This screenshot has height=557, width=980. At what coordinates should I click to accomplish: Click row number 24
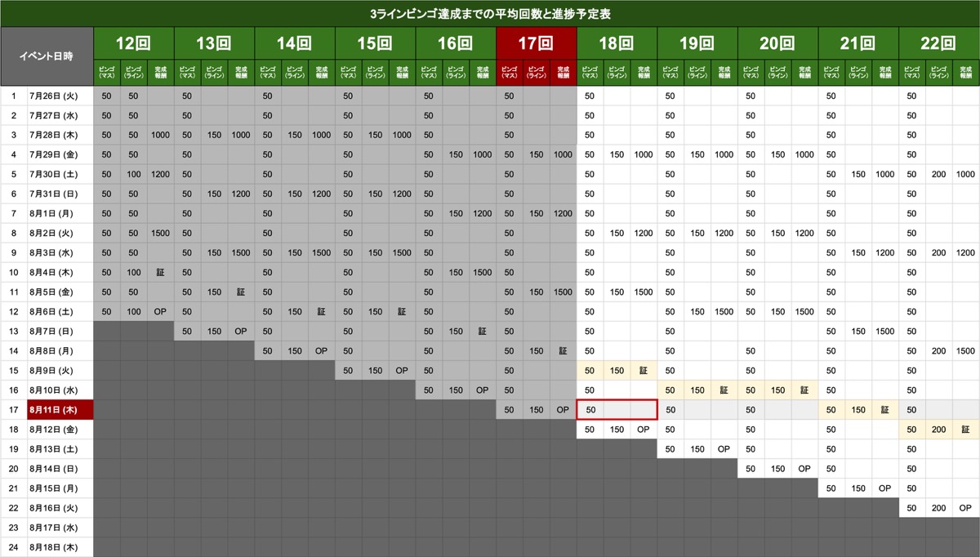(x=13, y=546)
